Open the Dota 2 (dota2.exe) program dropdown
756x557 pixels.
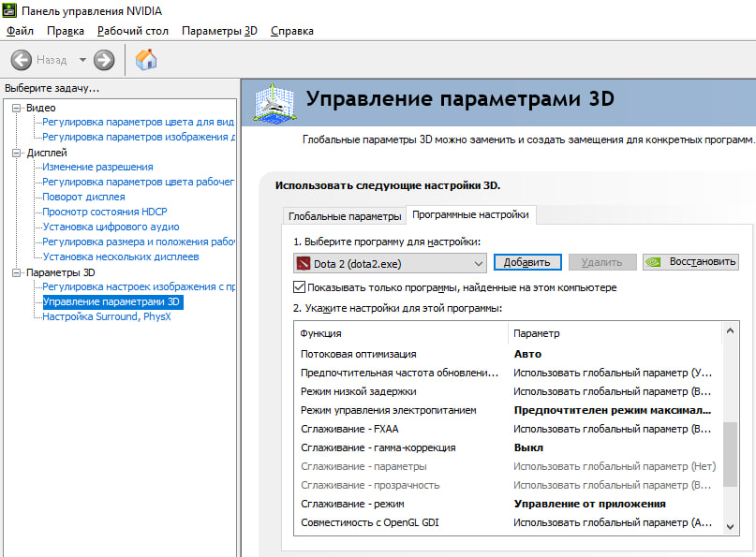coord(390,264)
